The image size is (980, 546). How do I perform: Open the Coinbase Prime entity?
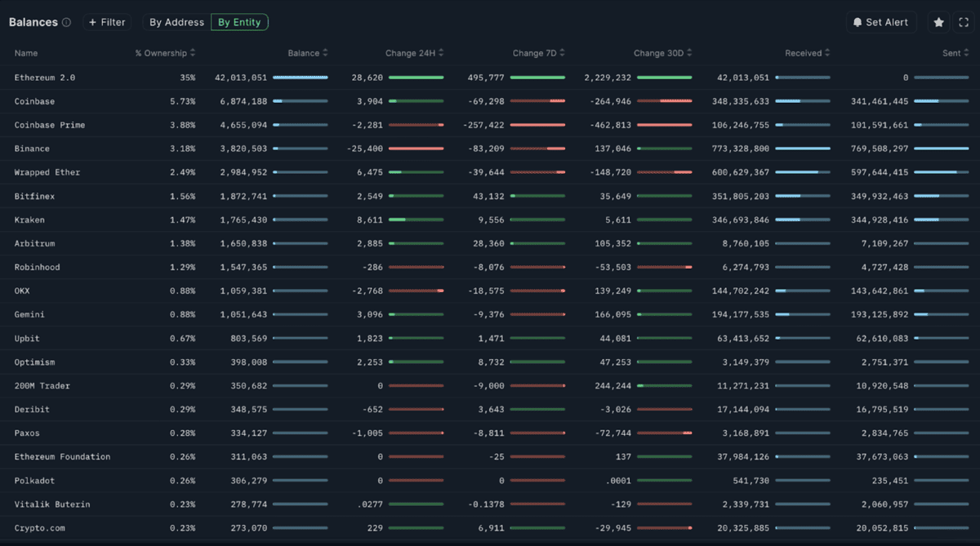pyautogui.click(x=50, y=125)
